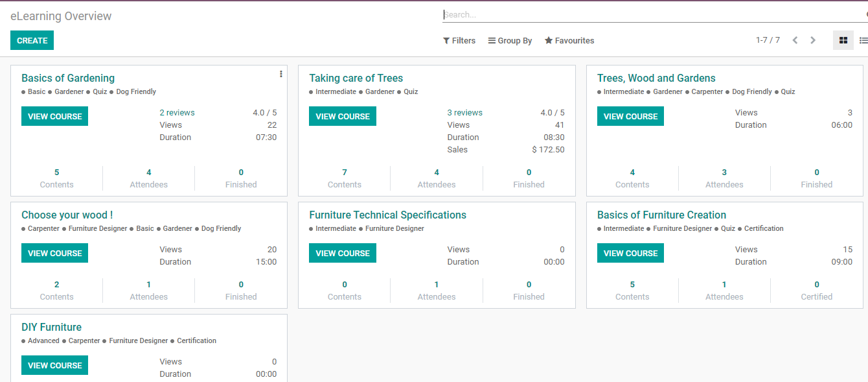Open 1 Attendees of Furniture Technical Specifications
The image size is (868, 382).
[436, 291]
